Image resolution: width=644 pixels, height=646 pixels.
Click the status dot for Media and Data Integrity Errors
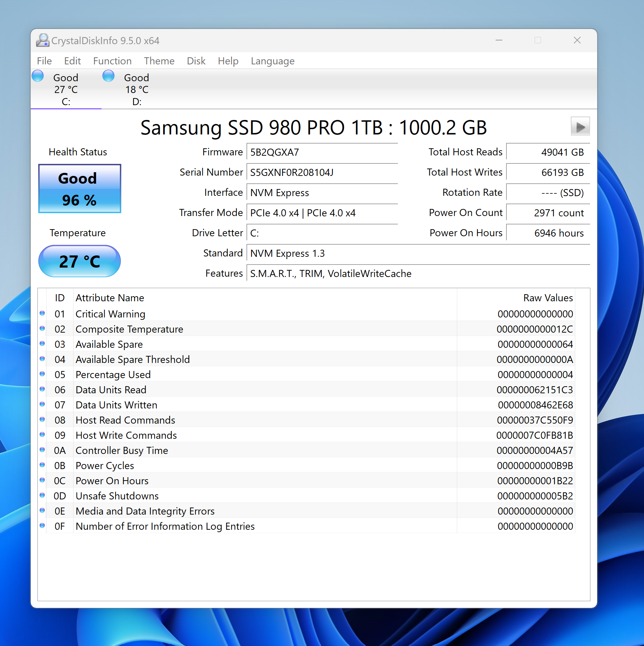tap(42, 511)
